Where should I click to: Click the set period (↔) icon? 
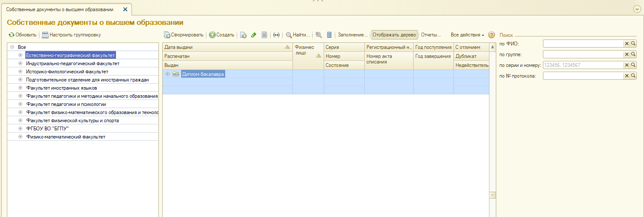(276, 35)
